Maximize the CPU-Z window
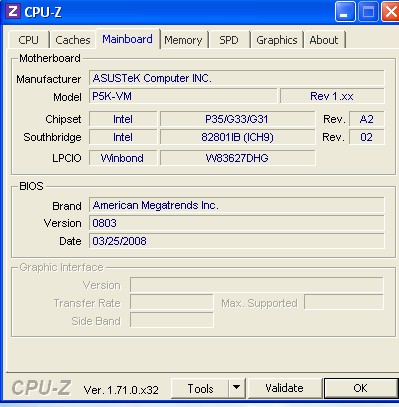 (368, 12)
